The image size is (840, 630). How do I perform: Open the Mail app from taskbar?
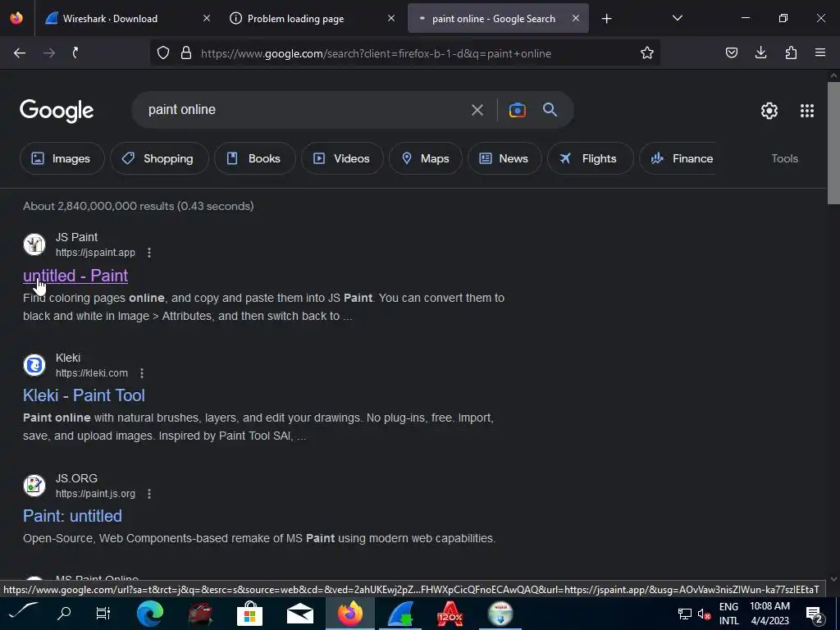click(x=300, y=614)
